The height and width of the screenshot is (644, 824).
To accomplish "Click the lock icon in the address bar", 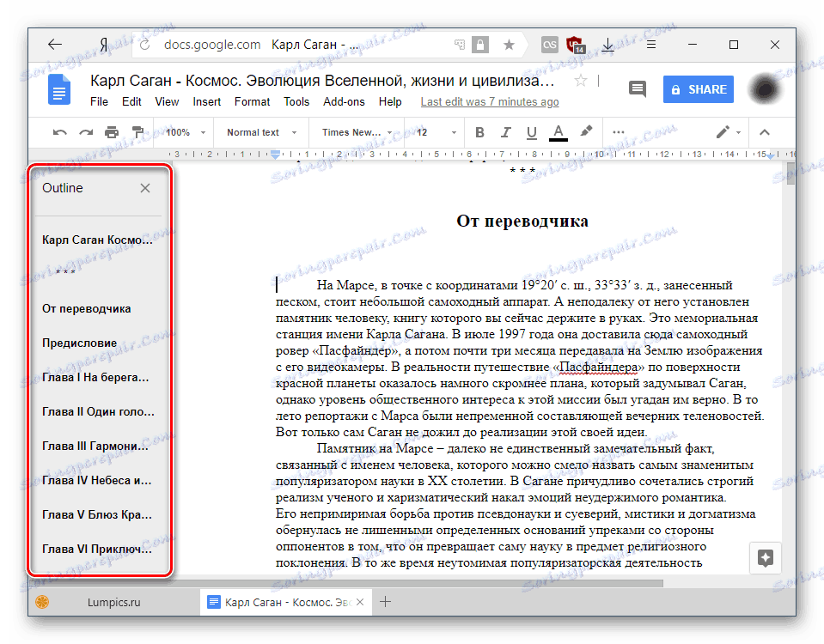I will pos(479,46).
